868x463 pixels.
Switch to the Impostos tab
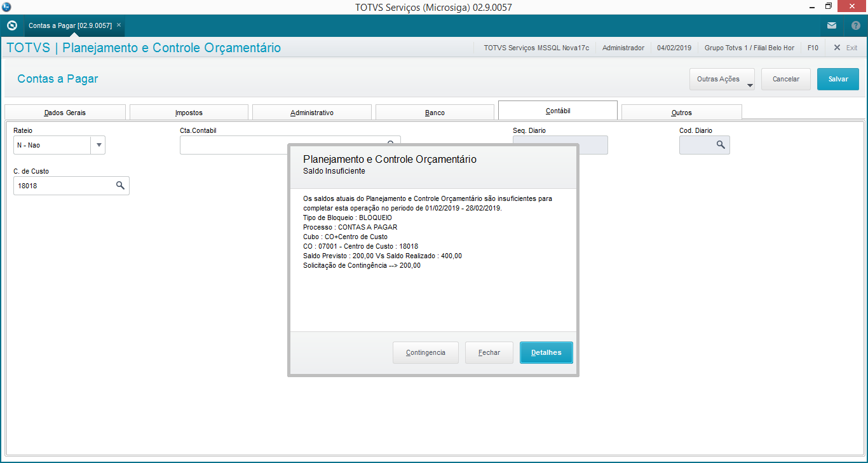point(189,113)
